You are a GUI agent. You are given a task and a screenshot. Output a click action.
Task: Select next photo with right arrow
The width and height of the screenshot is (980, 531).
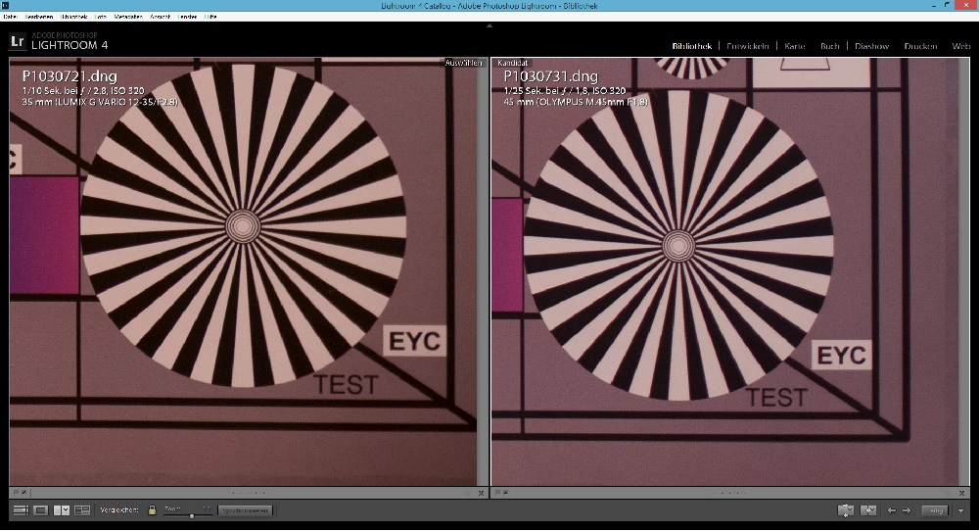[907, 510]
